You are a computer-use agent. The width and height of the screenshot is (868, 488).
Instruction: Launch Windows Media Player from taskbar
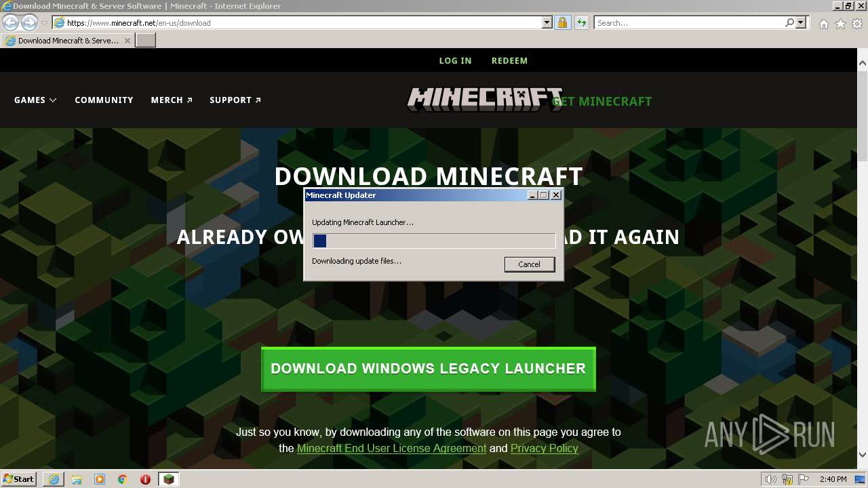[100, 479]
